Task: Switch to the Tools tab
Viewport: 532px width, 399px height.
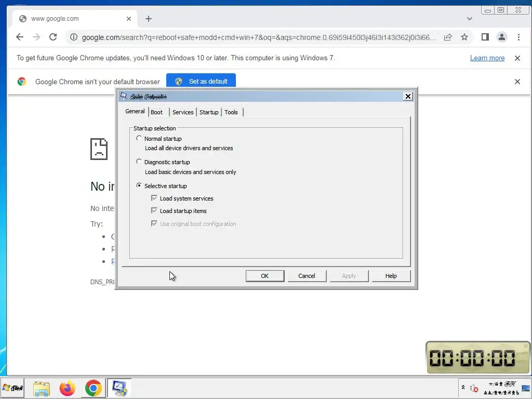Action: 231,112
